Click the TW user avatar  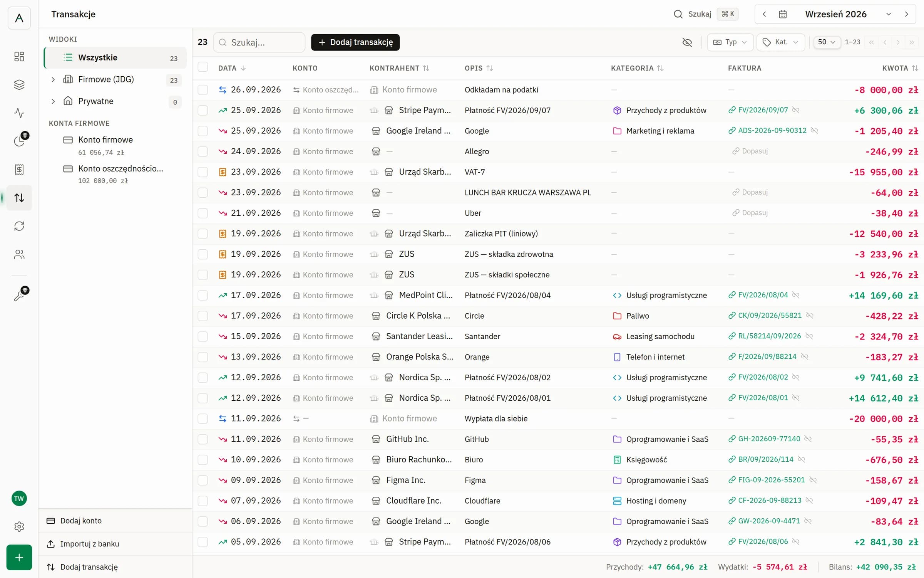click(x=19, y=499)
